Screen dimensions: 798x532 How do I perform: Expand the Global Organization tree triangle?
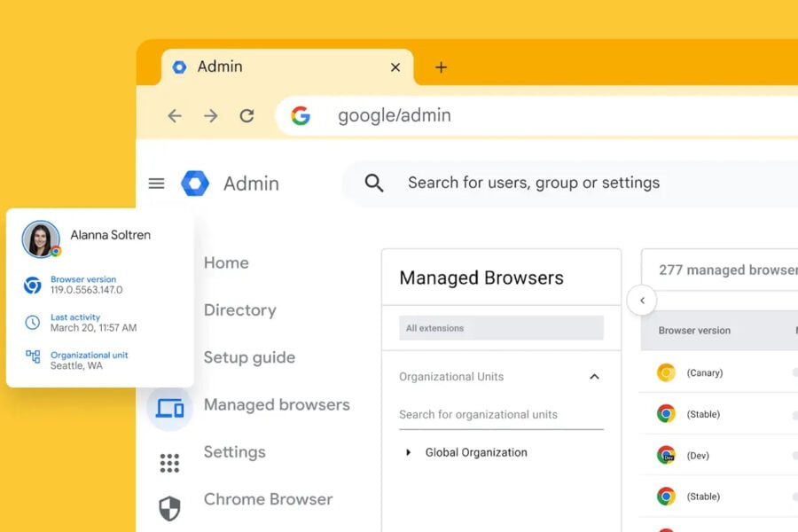408,452
